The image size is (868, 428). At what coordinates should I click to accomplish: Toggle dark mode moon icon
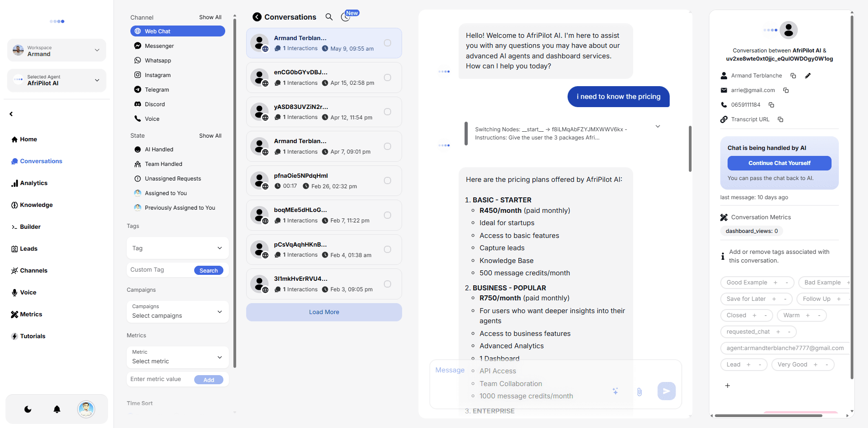click(x=28, y=409)
